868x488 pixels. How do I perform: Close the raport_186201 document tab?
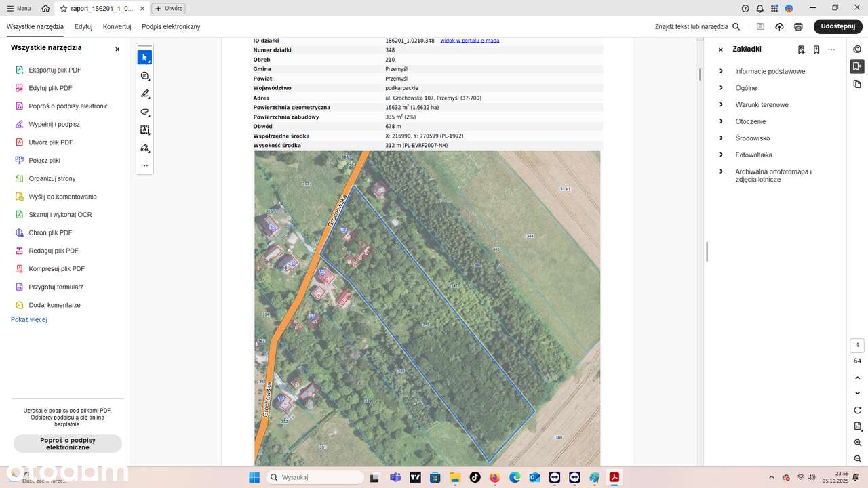point(141,9)
